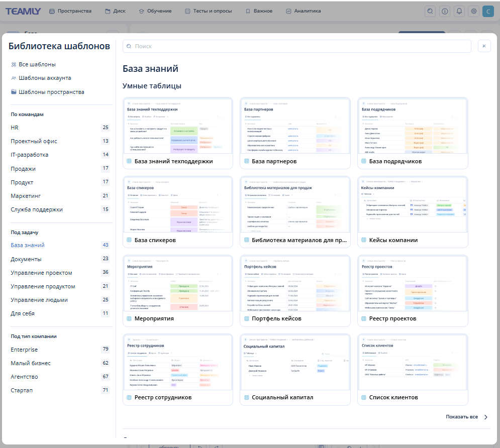Image resolution: width=500 pixels, height=448 pixels.
Task: Click the Поиск search field
Action: pyautogui.click(x=296, y=46)
